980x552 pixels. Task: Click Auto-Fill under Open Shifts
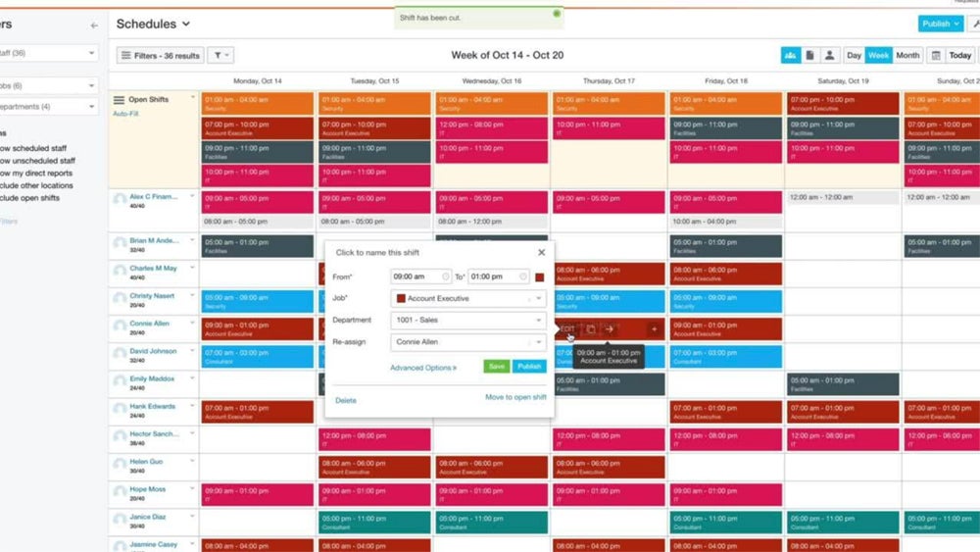pyautogui.click(x=125, y=114)
